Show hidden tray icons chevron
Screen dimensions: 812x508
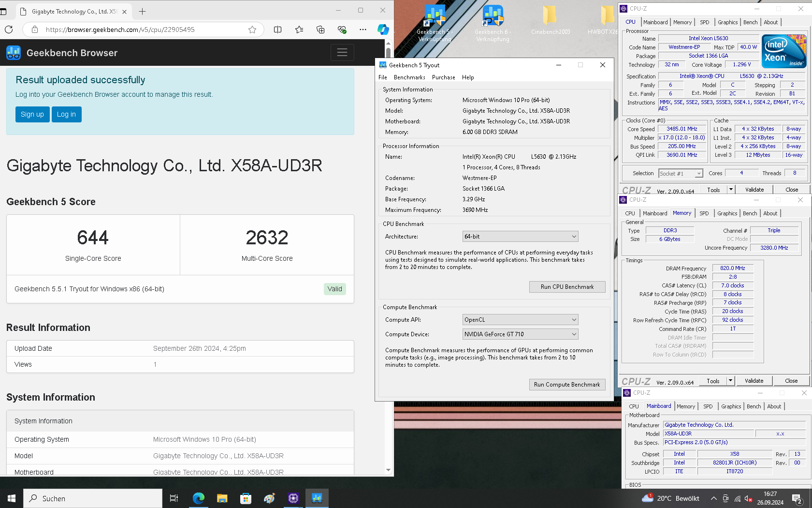click(x=713, y=498)
